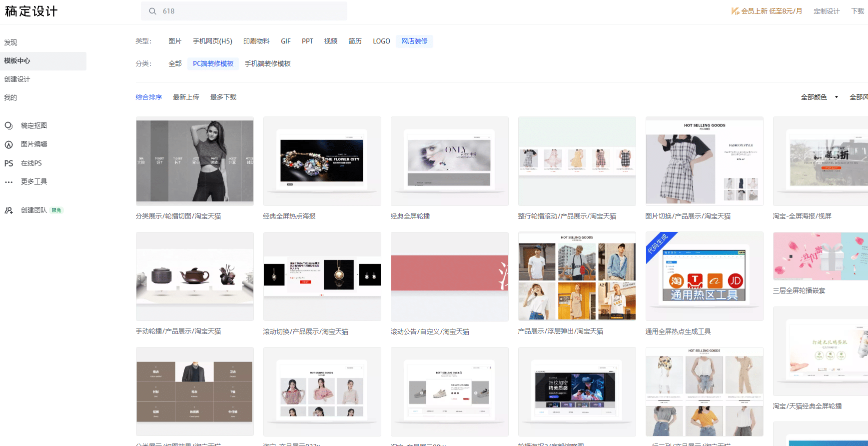Click the 图片编辑 icon in sidebar
This screenshot has width=868, height=446.
8,144
